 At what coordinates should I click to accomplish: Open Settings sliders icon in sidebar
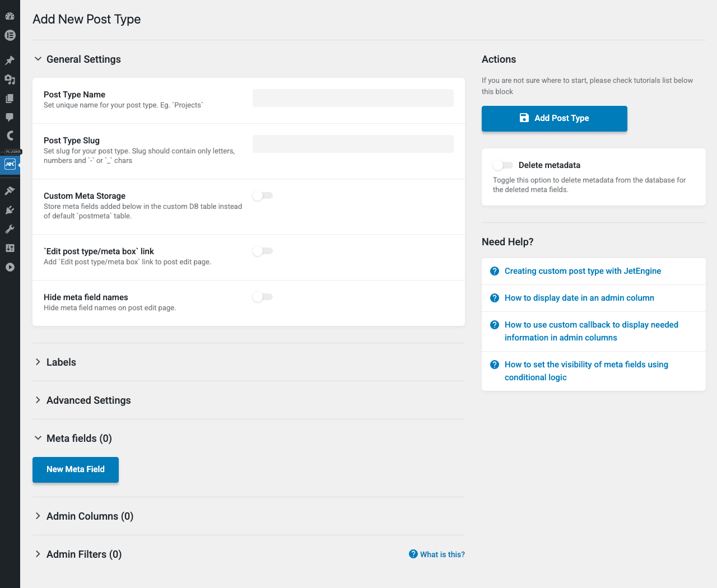click(10, 248)
